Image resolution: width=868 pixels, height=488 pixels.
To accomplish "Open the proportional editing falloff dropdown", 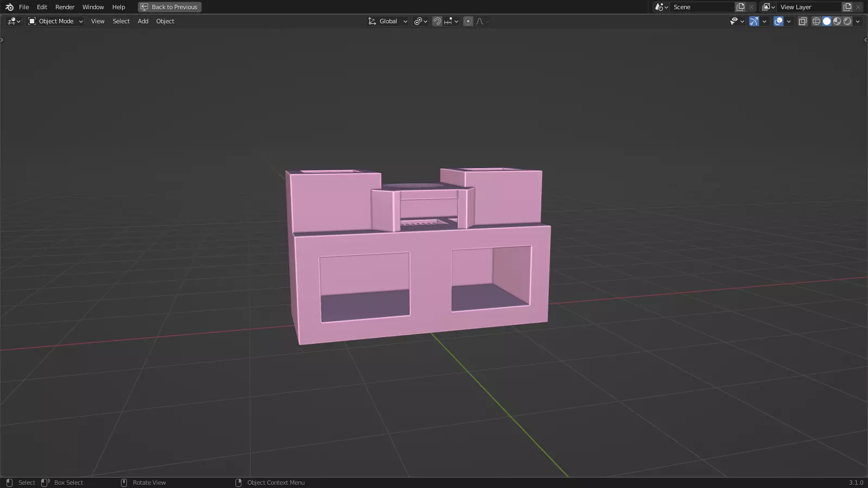I will click(x=482, y=21).
